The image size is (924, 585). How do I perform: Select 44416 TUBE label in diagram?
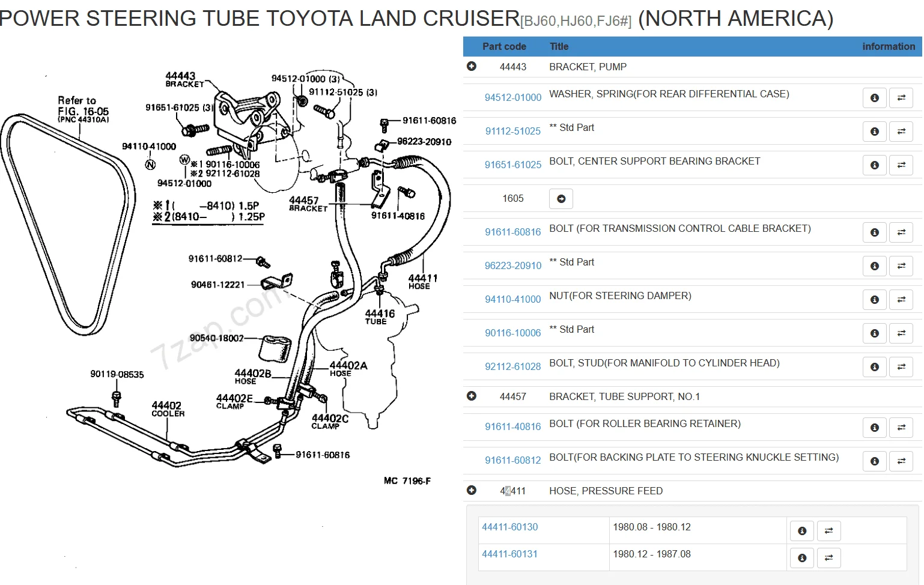pos(380,317)
